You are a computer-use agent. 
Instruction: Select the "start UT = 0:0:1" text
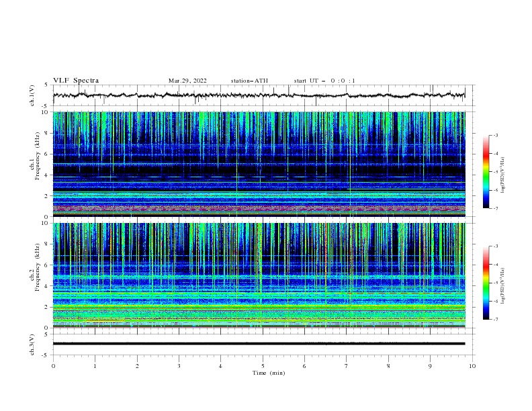pyautogui.click(x=324, y=81)
